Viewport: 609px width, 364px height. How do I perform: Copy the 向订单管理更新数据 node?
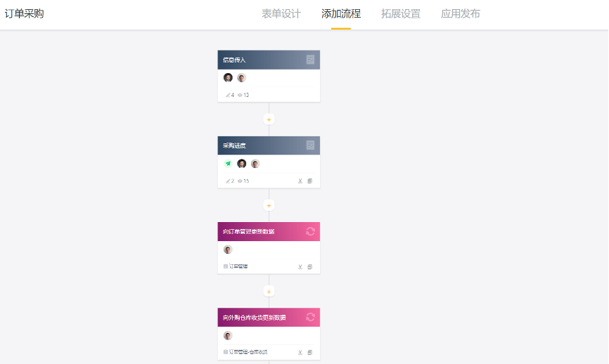coord(310,266)
